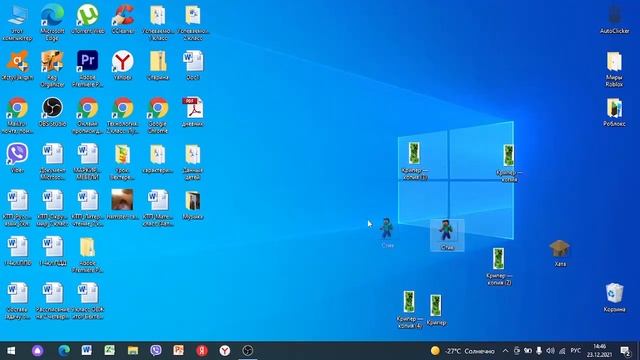
Task: Select the Doc1 Word document icon
Action: tap(193, 65)
